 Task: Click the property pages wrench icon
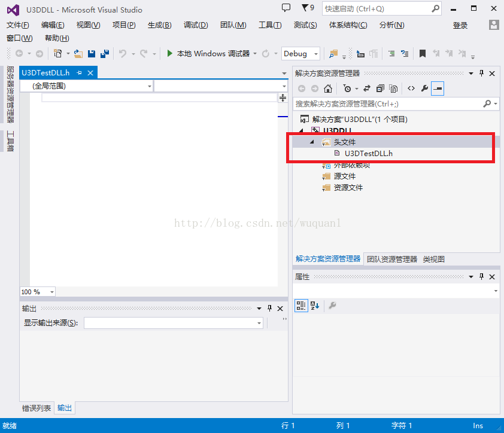pyautogui.click(x=332, y=306)
